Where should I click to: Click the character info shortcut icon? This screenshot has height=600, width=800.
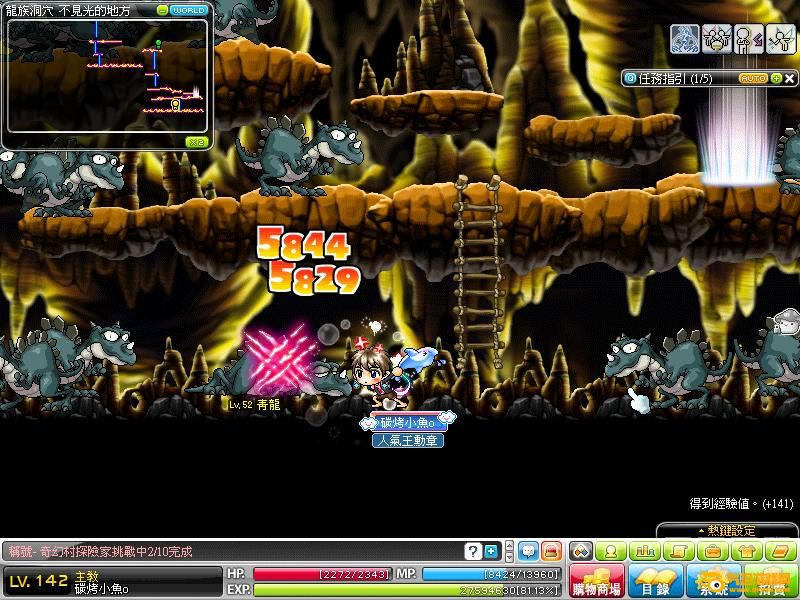pos(610,551)
